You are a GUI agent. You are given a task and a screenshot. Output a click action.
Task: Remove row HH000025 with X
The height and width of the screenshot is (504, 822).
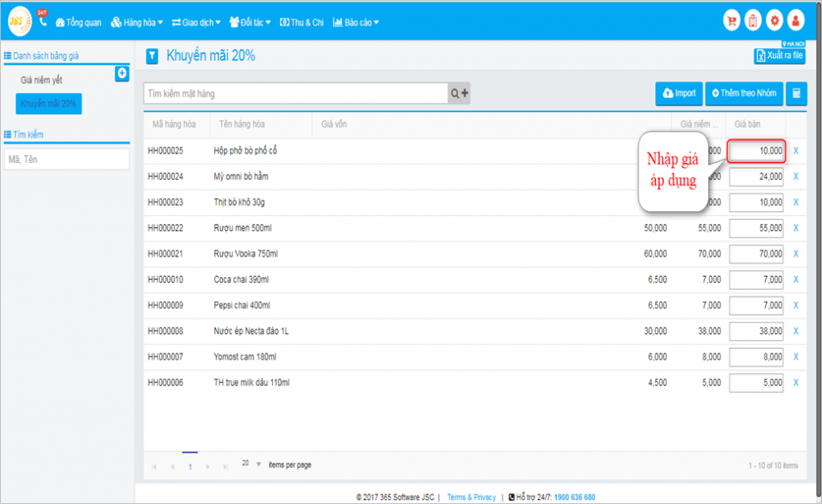(796, 151)
